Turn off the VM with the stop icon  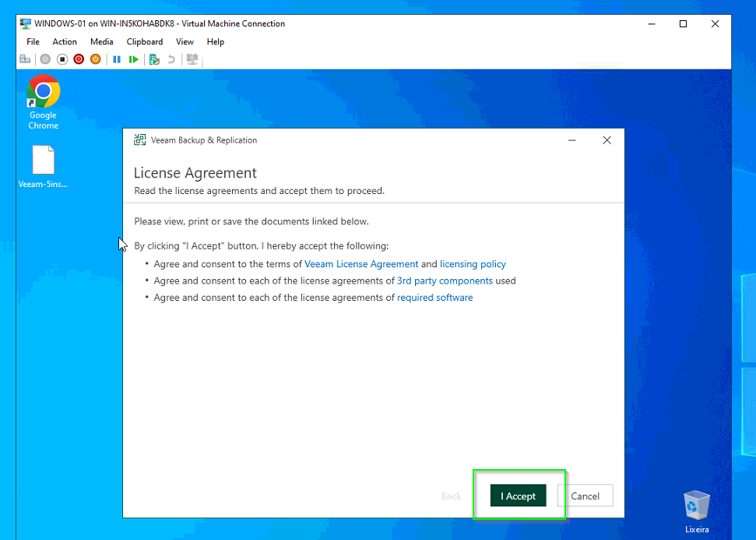point(62,59)
